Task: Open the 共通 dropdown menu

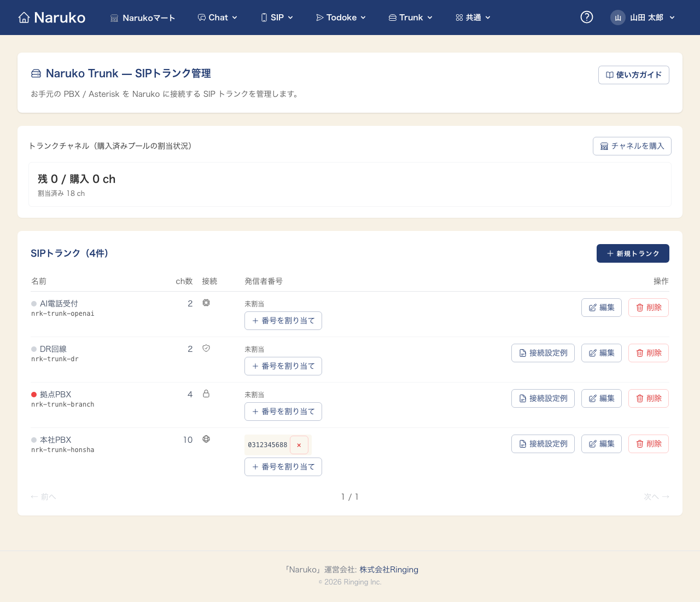Action: (x=473, y=18)
